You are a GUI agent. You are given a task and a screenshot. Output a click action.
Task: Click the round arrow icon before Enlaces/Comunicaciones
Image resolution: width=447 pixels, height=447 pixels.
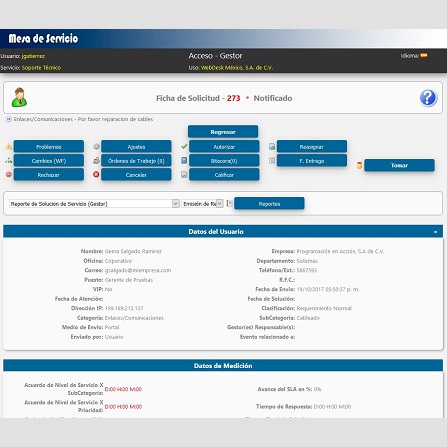[9, 119]
